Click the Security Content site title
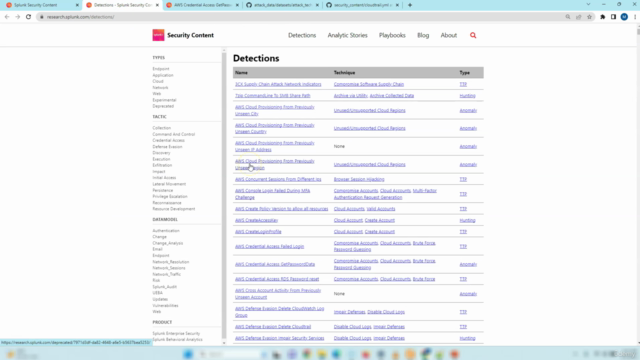Image resolution: width=640 pixels, height=360 pixels. pyautogui.click(x=190, y=35)
